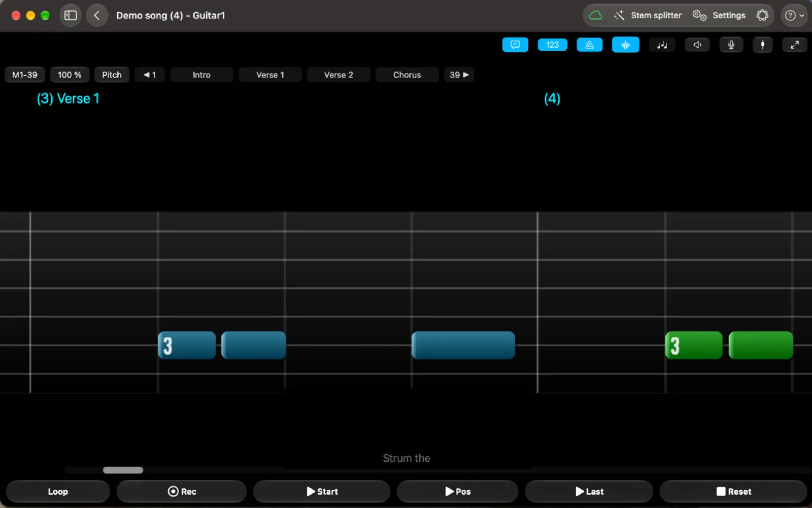Viewport: 812px width, 508px height.
Task: Toggle the audio waveform button
Action: coord(625,45)
